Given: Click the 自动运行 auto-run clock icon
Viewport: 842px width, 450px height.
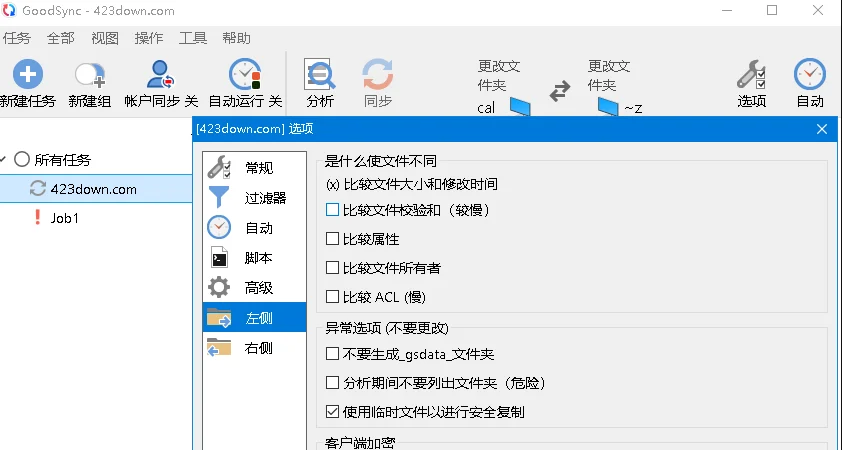Looking at the screenshot, I should point(244,75).
